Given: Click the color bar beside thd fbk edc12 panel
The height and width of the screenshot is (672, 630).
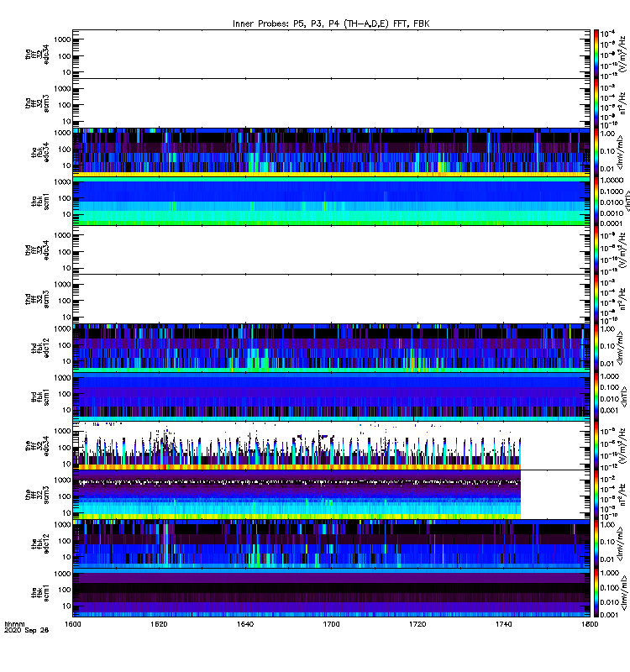Looking at the screenshot, I should (596, 348).
